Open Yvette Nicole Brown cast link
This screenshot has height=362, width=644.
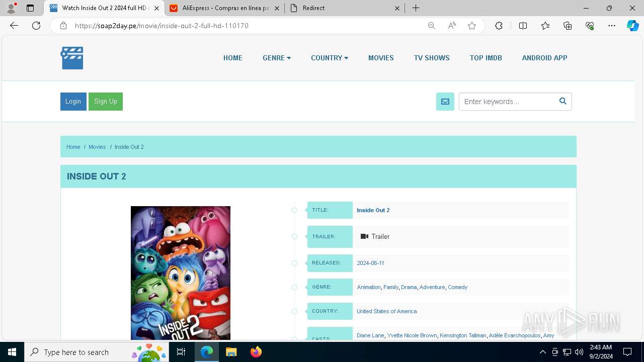coord(413,335)
